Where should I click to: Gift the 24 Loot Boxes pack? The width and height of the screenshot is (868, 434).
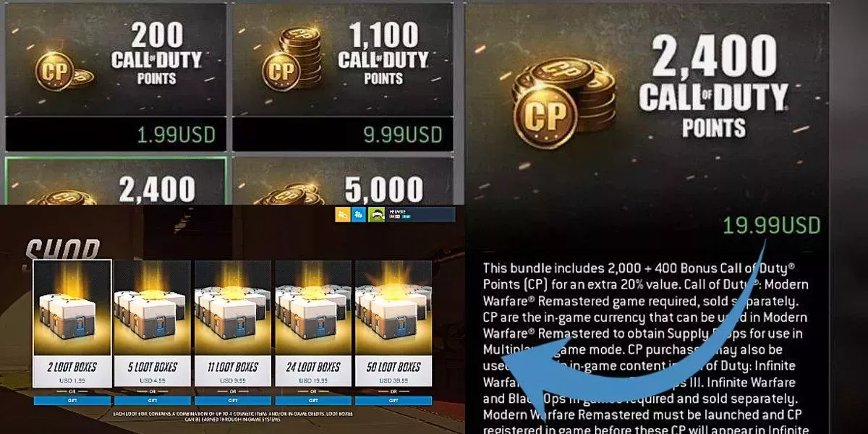click(x=312, y=399)
